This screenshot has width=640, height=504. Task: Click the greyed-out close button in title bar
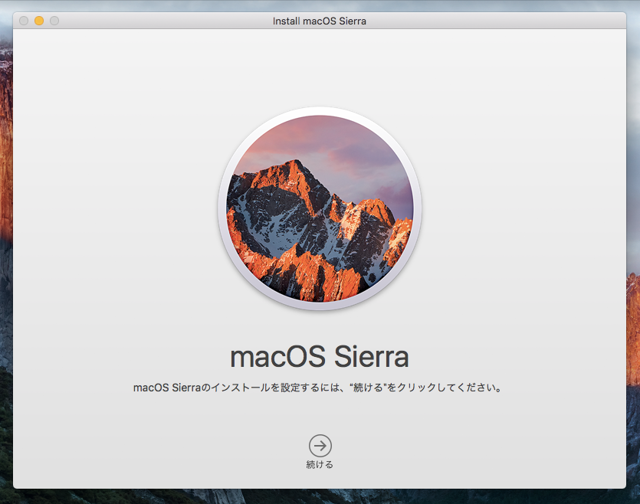[24, 20]
